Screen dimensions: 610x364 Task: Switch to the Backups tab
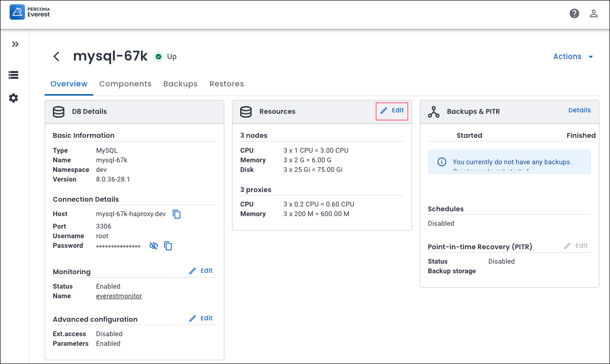click(x=180, y=84)
